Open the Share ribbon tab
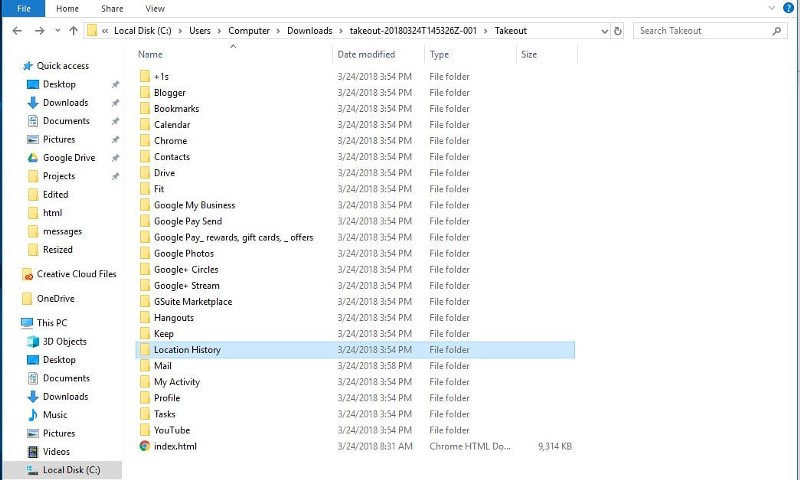The height and width of the screenshot is (480, 800). pos(112,9)
